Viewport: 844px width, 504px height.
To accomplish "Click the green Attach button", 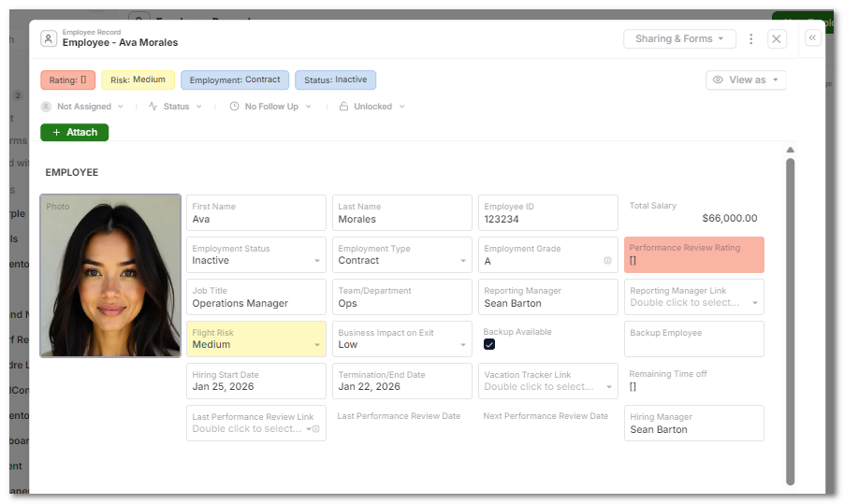I will [x=74, y=133].
